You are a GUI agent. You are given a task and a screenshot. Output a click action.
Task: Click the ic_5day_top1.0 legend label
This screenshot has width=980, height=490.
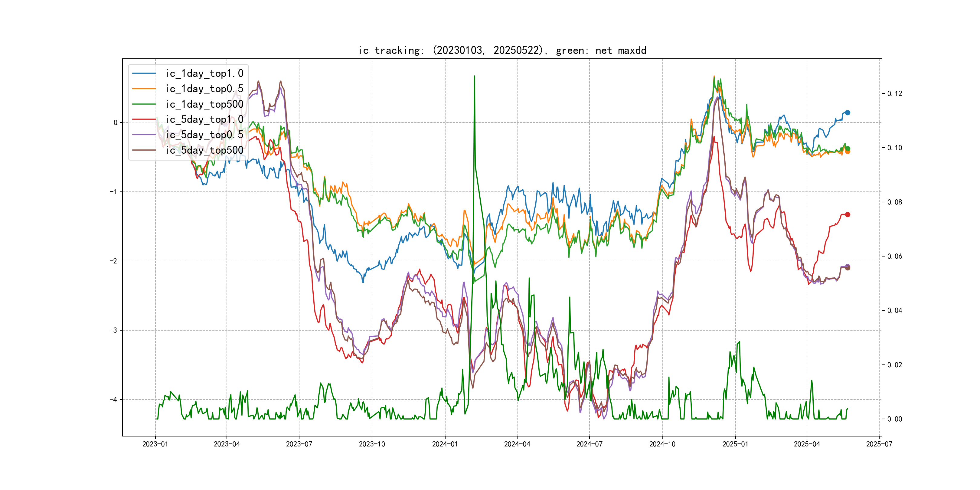pos(204,119)
